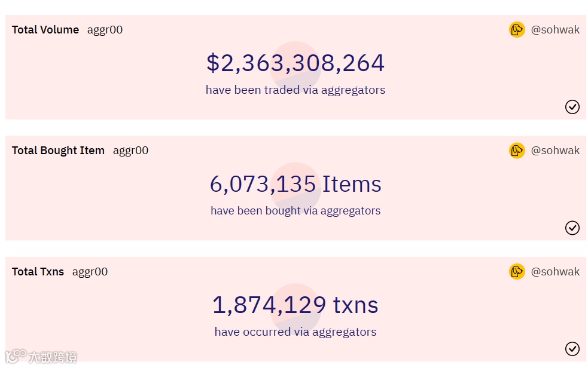Click the watermark logo at bottom left
The image size is (588, 368).
[x=41, y=357]
